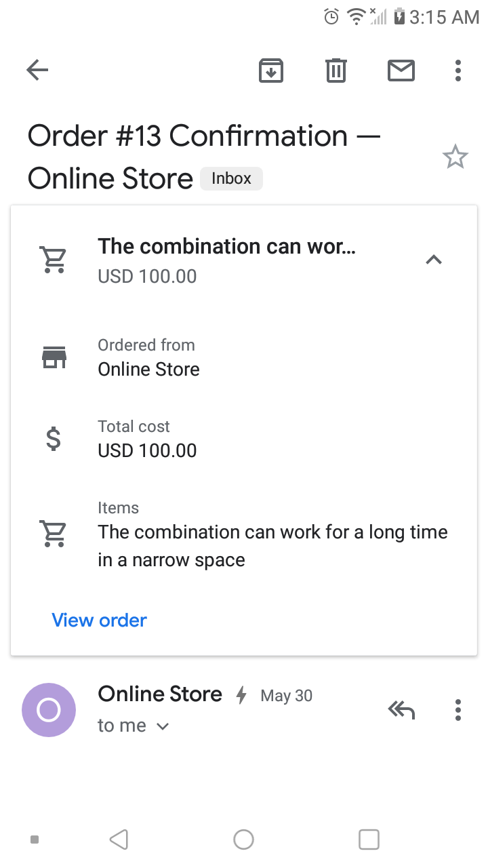Tap the shopping cart icon in card header

(x=53, y=259)
